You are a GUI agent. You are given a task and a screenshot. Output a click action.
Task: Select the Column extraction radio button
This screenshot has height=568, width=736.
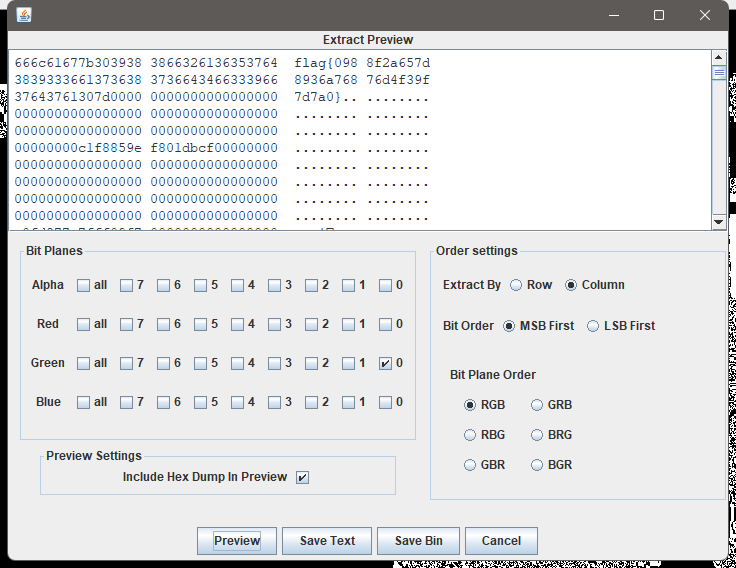pos(571,285)
